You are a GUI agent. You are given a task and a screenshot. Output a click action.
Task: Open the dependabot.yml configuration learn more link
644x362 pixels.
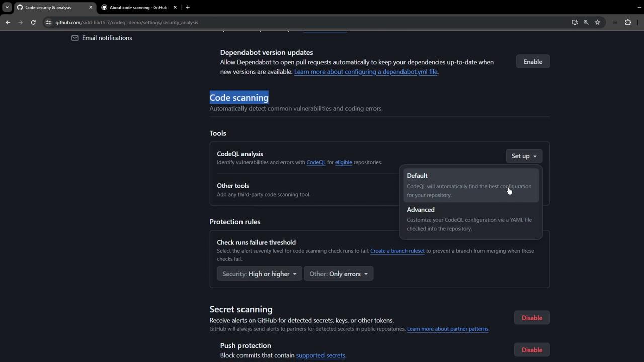pos(366,72)
